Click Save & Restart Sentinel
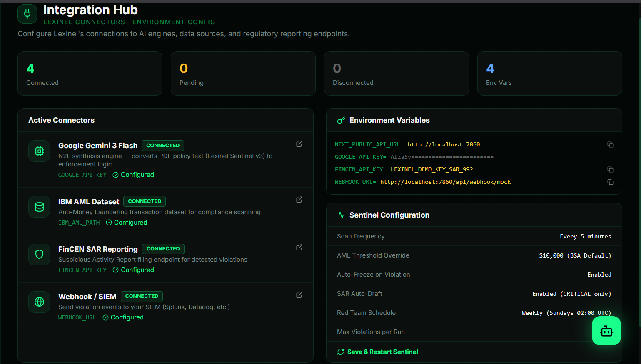641x364 pixels. click(377, 352)
